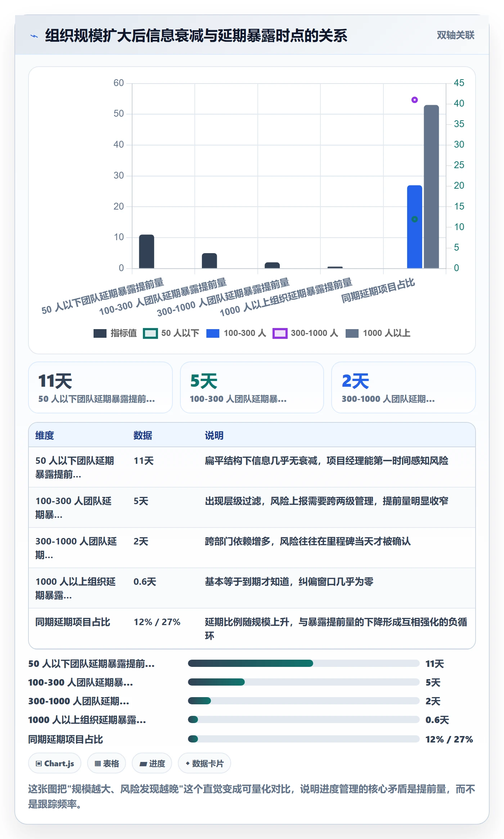Click the purple 300-1000 人 legend swatch

[x=280, y=333]
